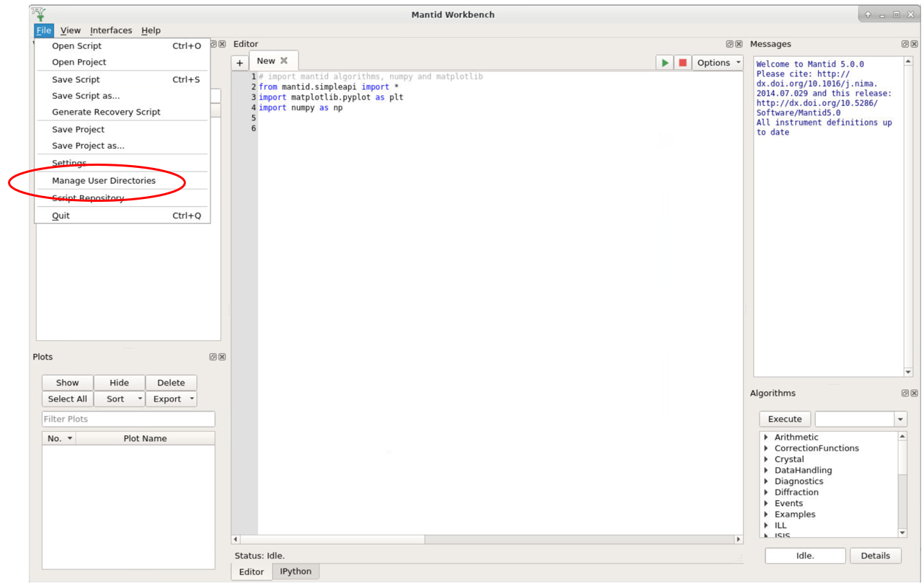
Task: Open the View menu
Action: click(71, 30)
